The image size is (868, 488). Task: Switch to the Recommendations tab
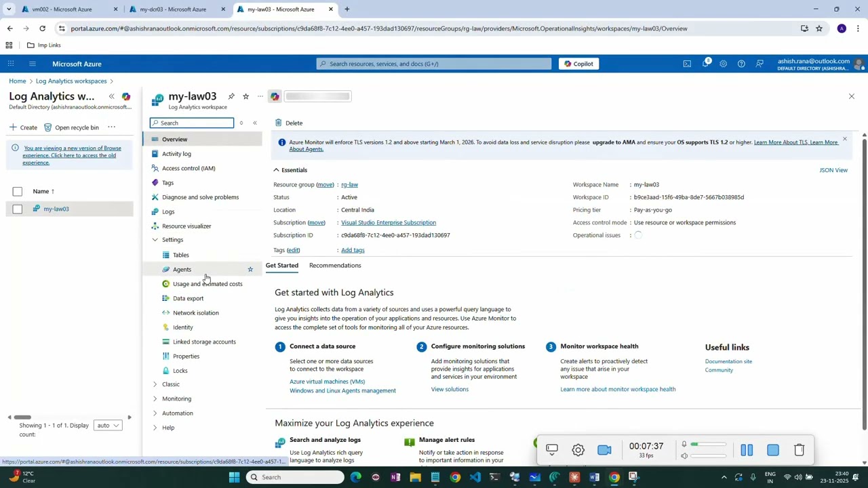click(335, 266)
